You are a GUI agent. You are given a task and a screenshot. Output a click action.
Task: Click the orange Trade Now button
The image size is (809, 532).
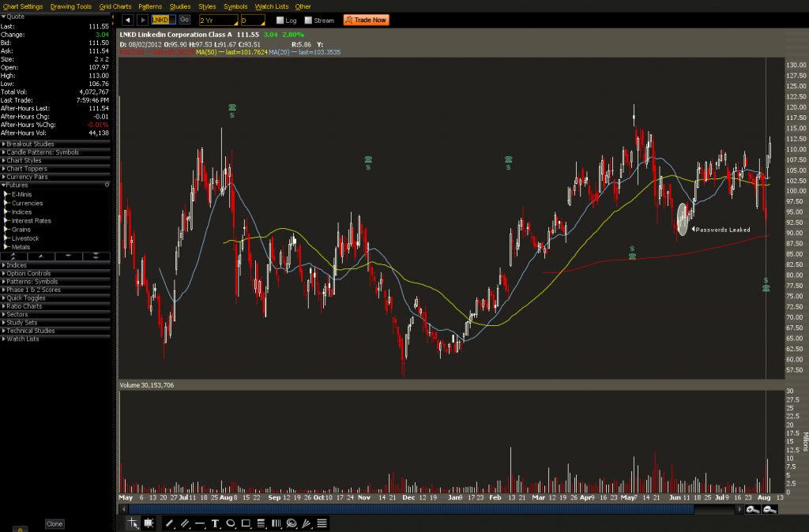367,20
